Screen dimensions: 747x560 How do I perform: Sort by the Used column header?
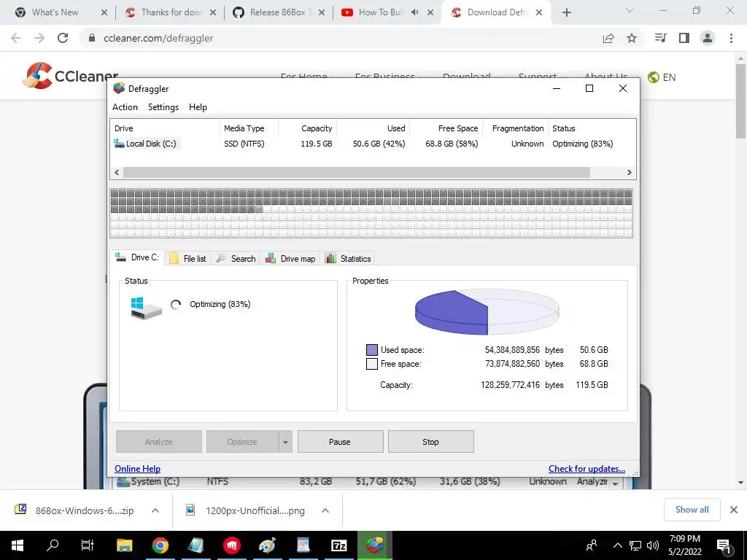[x=373, y=128]
